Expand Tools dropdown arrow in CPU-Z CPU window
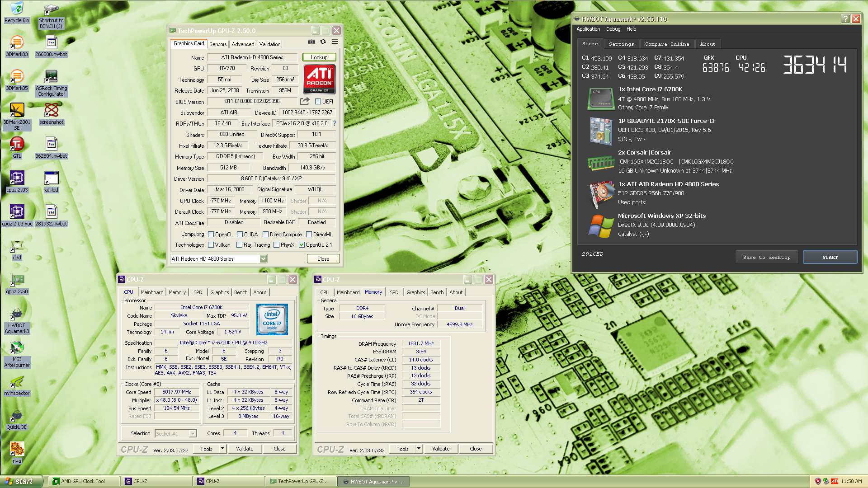The height and width of the screenshot is (488, 868). pos(222,449)
